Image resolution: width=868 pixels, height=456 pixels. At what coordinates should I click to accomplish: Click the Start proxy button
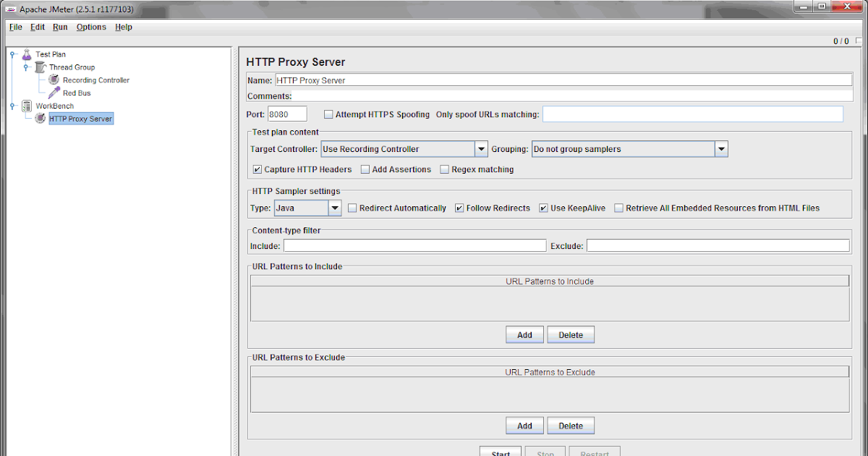click(x=501, y=452)
